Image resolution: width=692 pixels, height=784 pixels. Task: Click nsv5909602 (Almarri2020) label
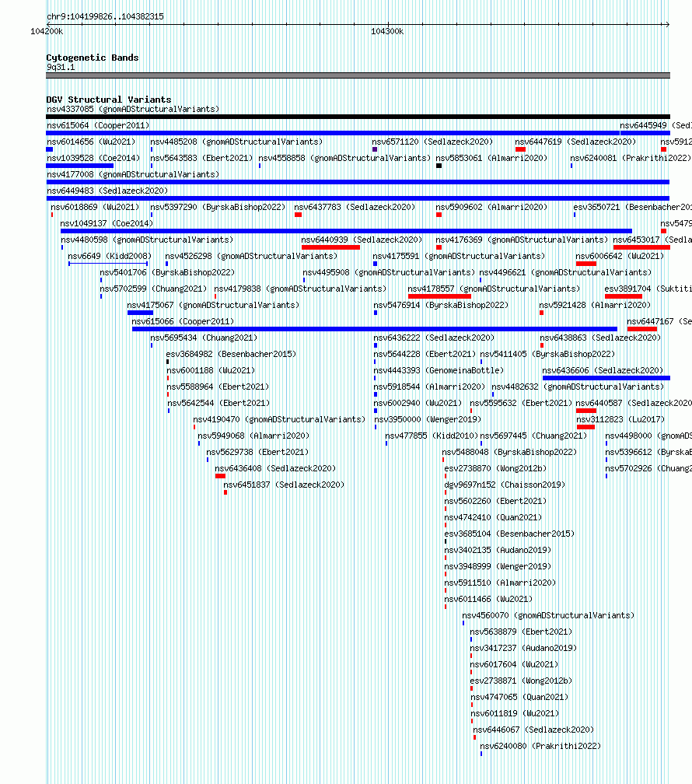point(491,207)
